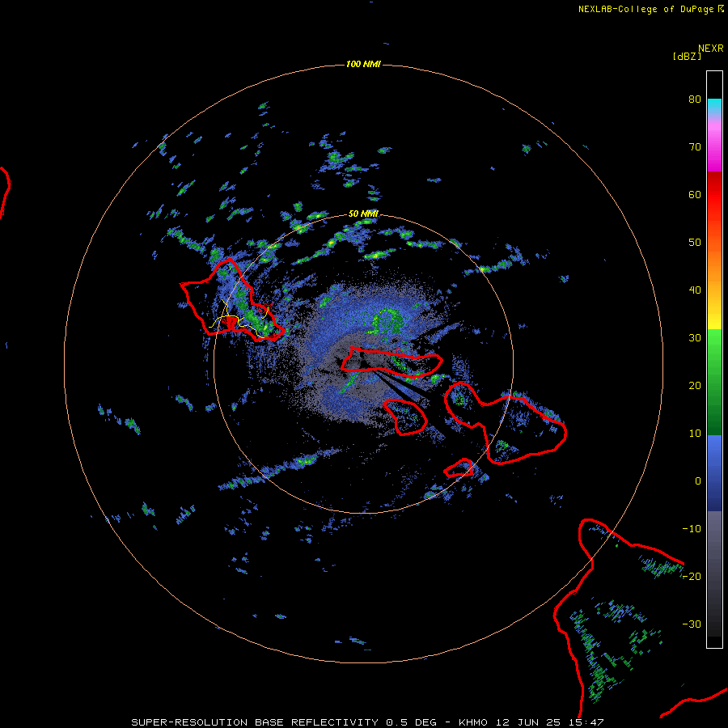The image size is (728, 728).
Task: Click the Maui island outline
Action: tap(505, 422)
